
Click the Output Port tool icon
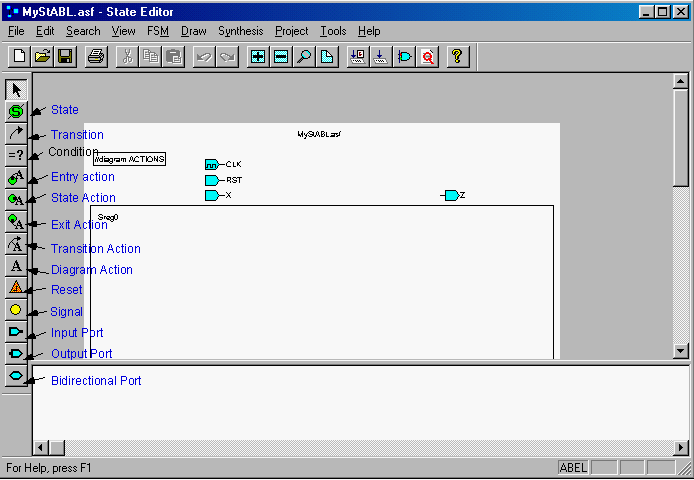tap(16, 353)
